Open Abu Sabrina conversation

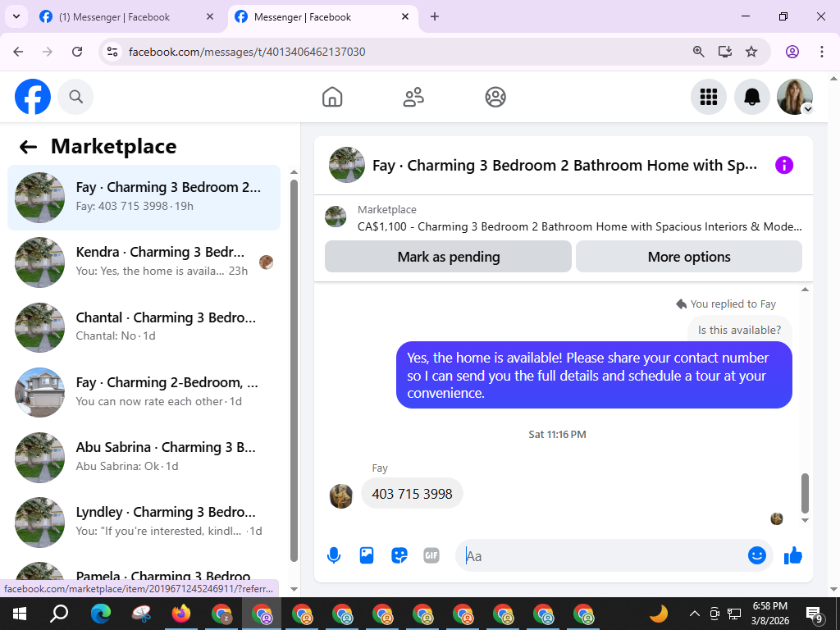[x=144, y=457]
